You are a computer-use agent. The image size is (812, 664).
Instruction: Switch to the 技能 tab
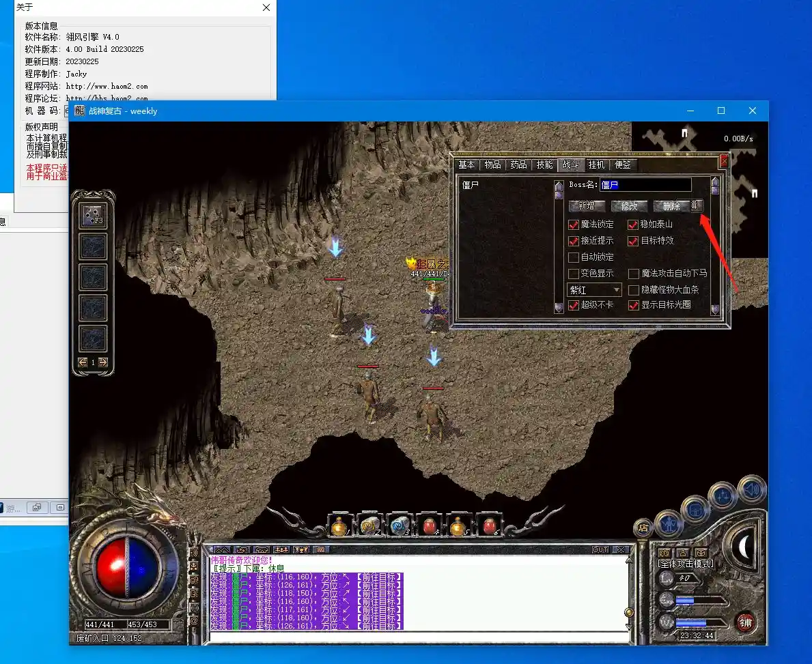tap(544, 164)
